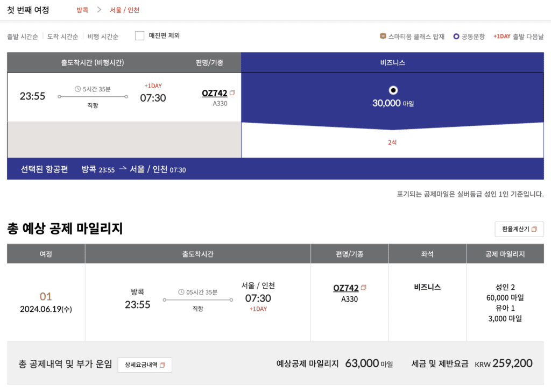Viewport: 551px width, 392px height.
Task: Sort flights by flight duration (비행 시간순)
Action: pos(103,37)
